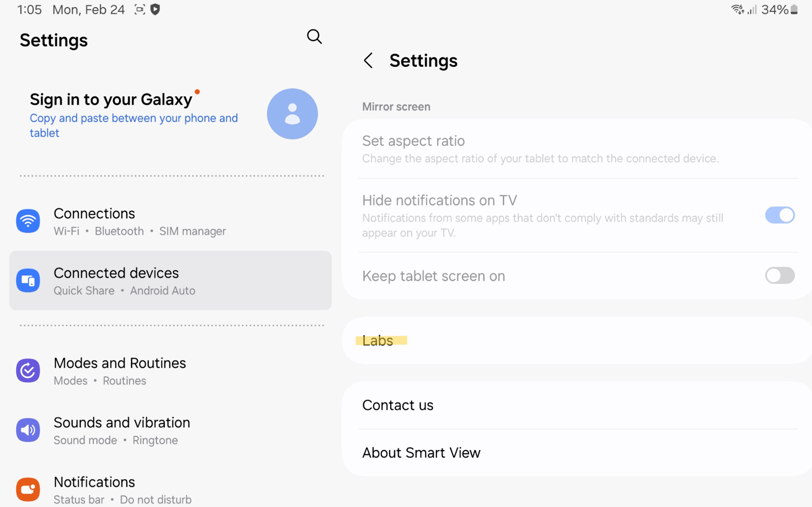This screenshot has width=812, height=507.
Task: Open Contact us
Action: tap(398, 405)
